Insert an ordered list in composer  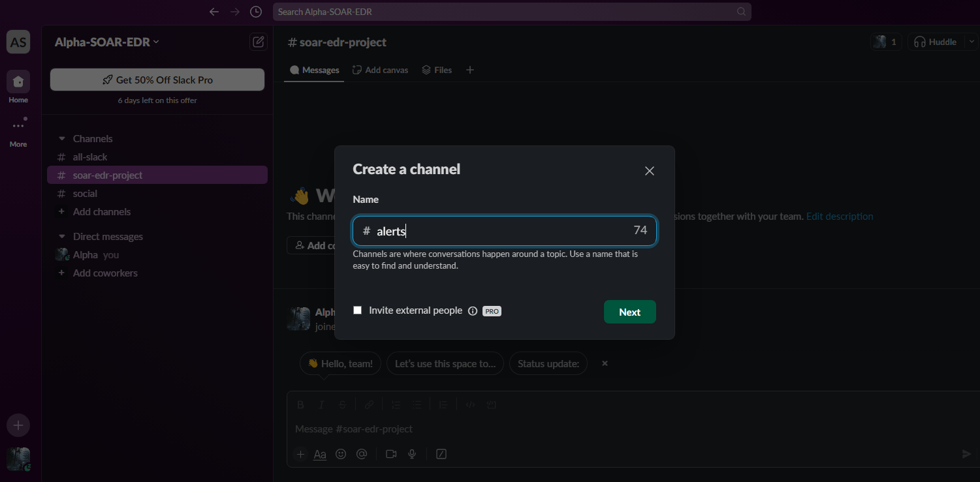(x=396, y=405)
